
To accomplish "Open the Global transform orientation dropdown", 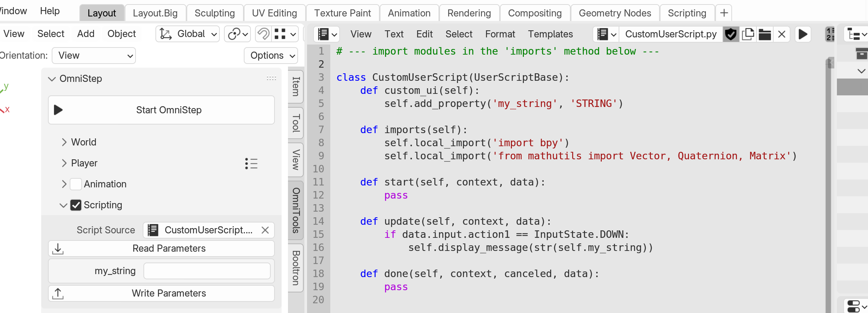I will coord(188,34).
